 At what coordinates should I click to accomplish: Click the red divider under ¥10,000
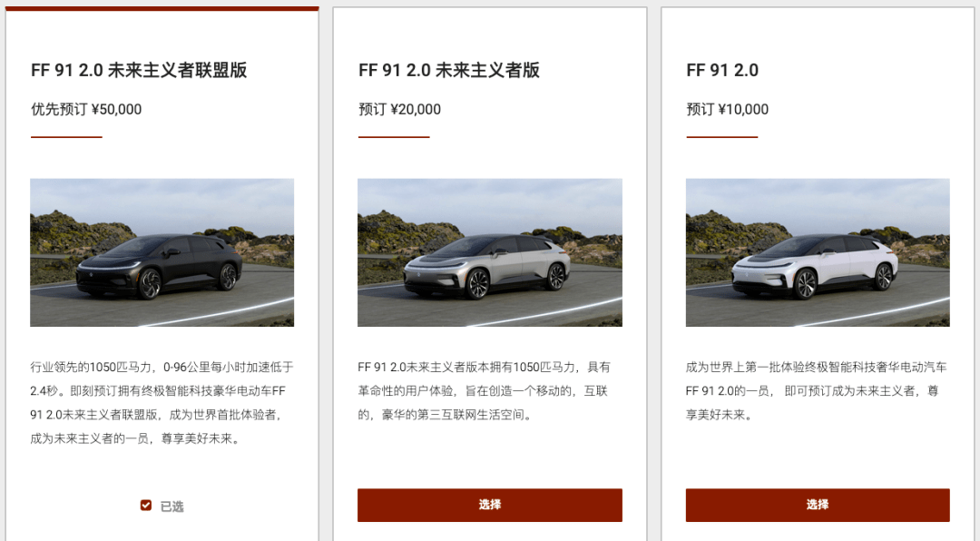722,137
